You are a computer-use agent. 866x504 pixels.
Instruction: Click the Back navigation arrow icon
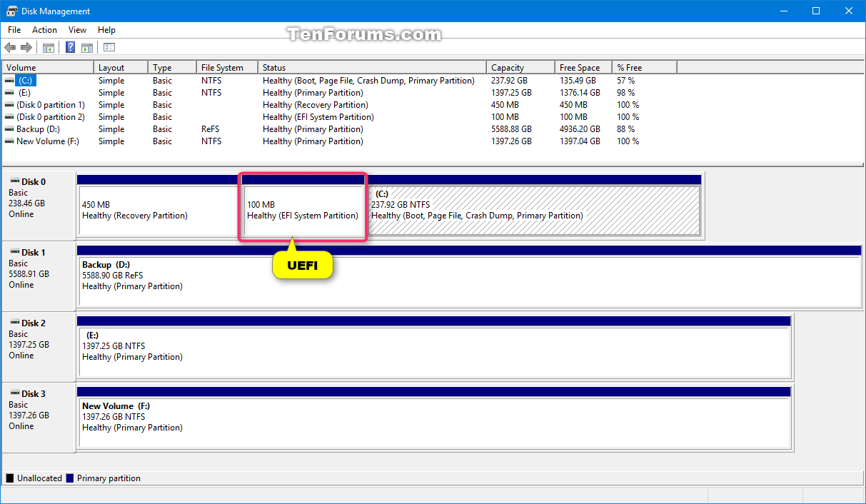(10, 47)
